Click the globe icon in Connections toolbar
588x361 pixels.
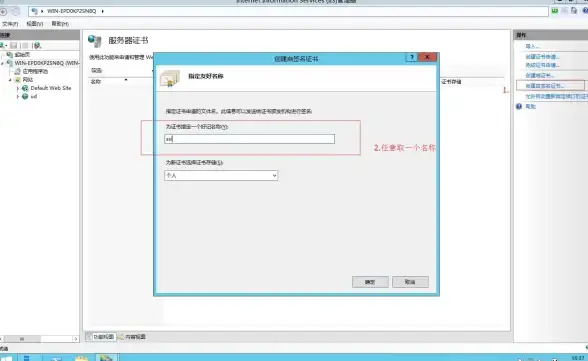click(x=37, y=45)
